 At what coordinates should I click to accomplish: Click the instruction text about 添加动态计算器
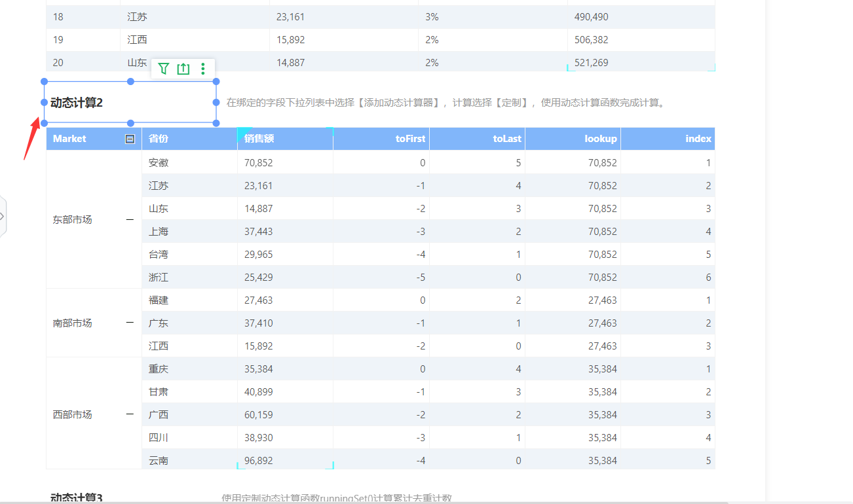[447, 103]
